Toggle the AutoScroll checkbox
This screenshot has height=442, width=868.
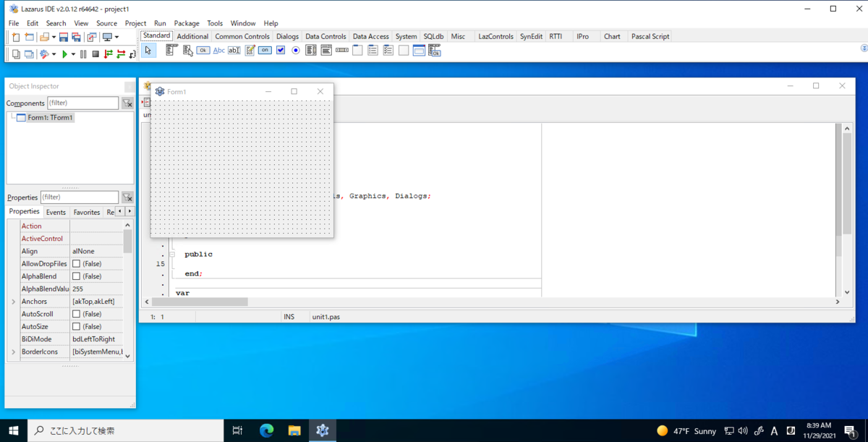click(76, 314)
